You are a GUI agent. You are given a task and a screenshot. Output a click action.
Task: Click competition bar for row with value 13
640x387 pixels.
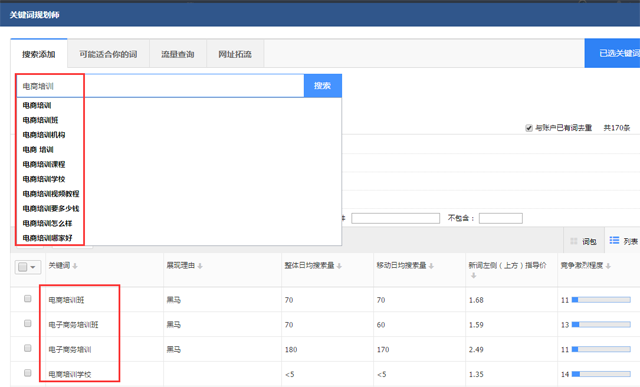(x=601, y=325)
